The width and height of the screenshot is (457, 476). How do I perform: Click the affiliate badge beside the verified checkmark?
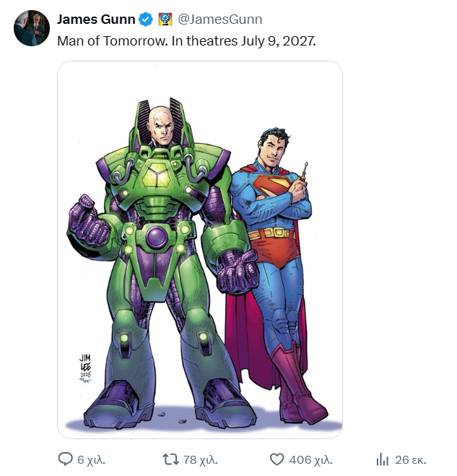click(164, 19)
